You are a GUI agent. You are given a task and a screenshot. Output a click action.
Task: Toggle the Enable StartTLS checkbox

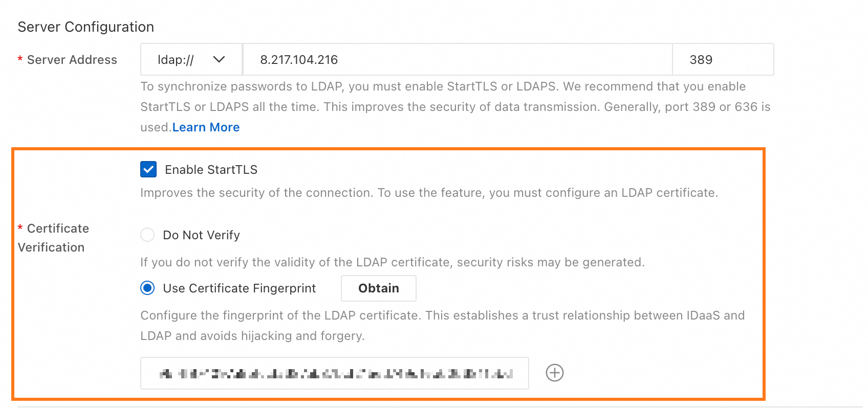click(x=148, y=169)
